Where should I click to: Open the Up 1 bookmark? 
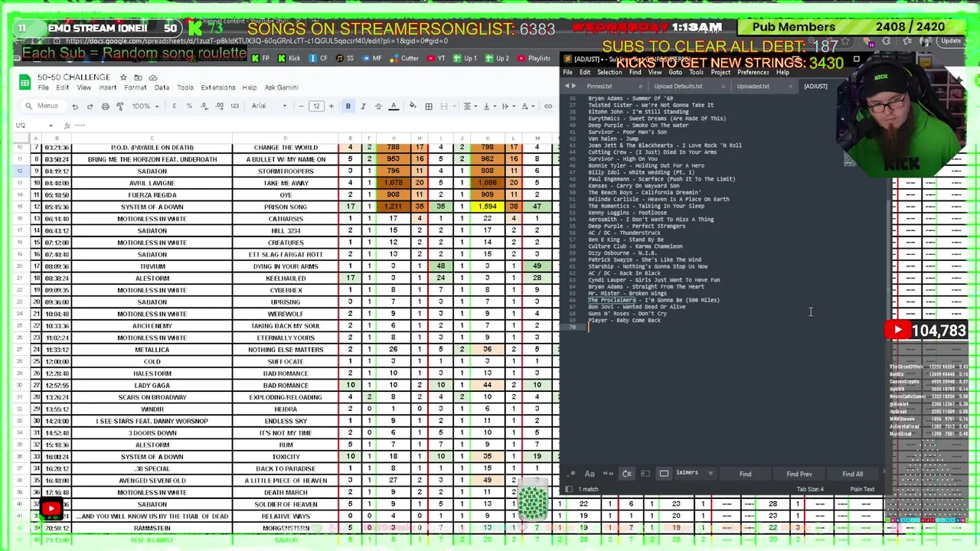click(x=465, y=58)
